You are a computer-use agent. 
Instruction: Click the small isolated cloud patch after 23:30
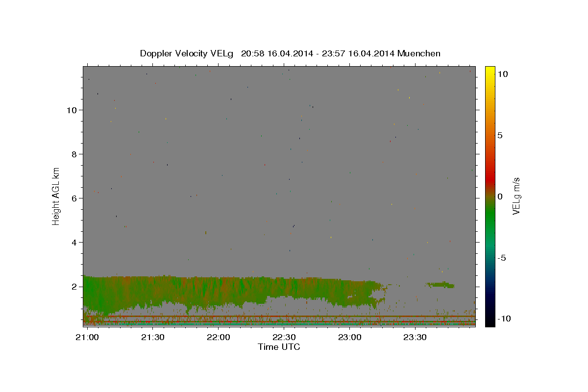click(441, 285)
